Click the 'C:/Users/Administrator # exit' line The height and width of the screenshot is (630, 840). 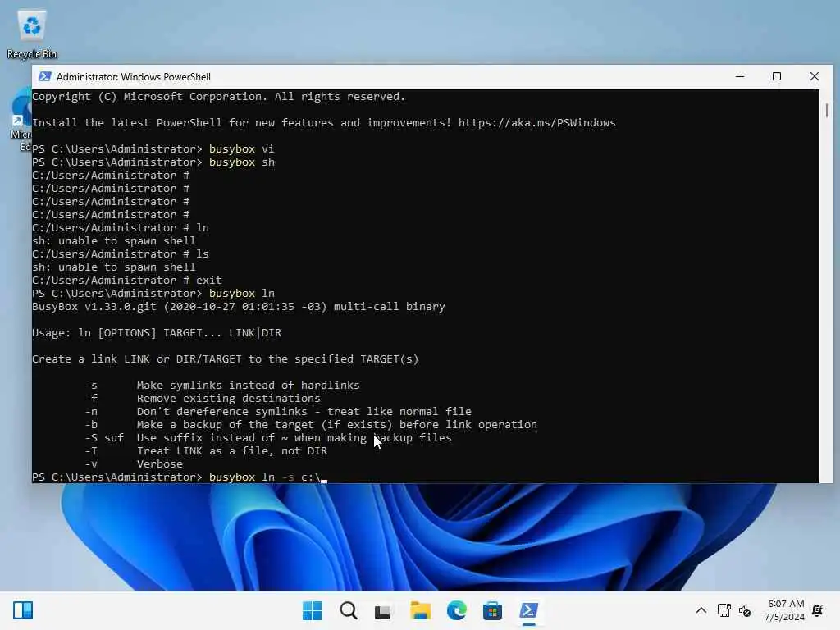click(x=127, y=281)
